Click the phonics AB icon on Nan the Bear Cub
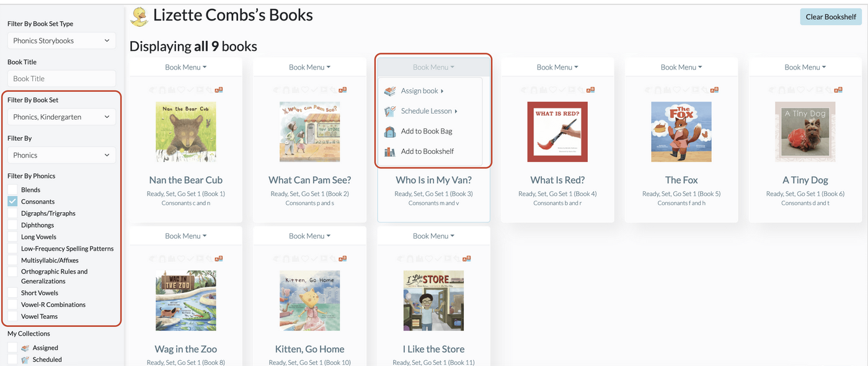This screenshot has width=868, height=366. 219,90
